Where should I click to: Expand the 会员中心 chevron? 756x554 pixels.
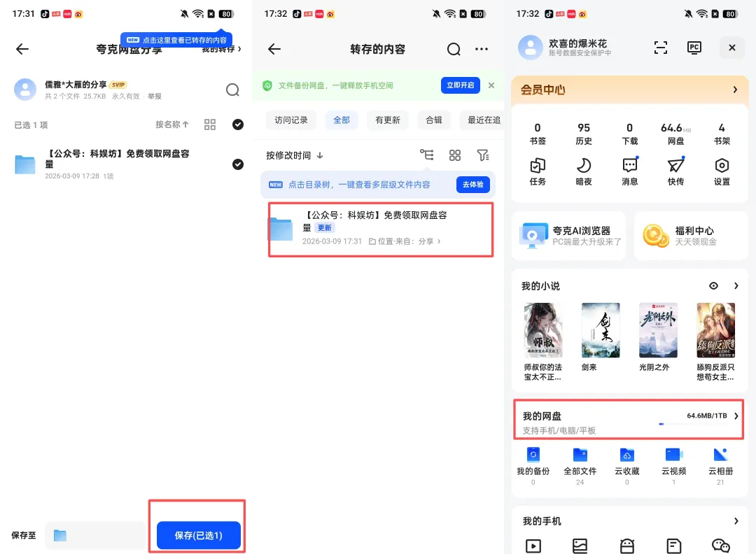pos(735,90)
